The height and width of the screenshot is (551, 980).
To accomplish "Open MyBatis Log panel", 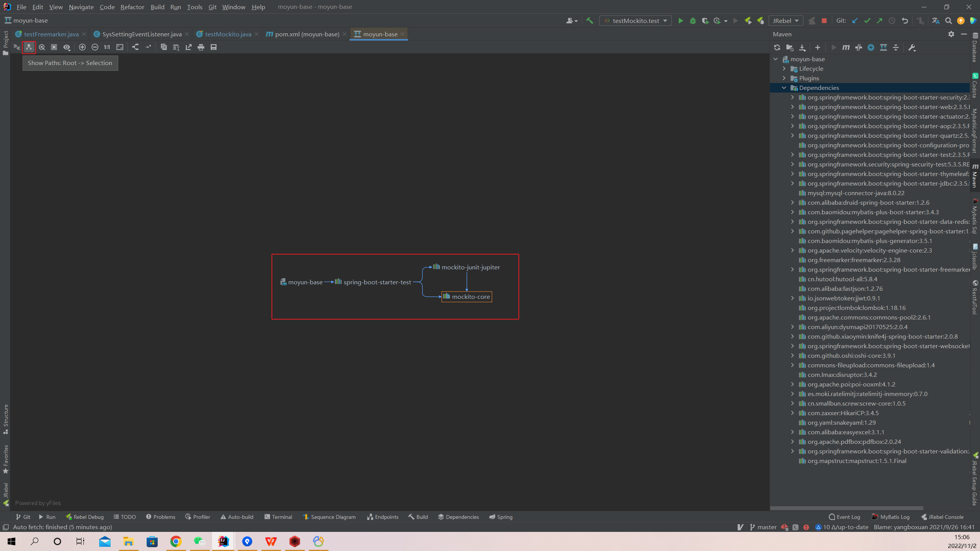I will [890, 517].
